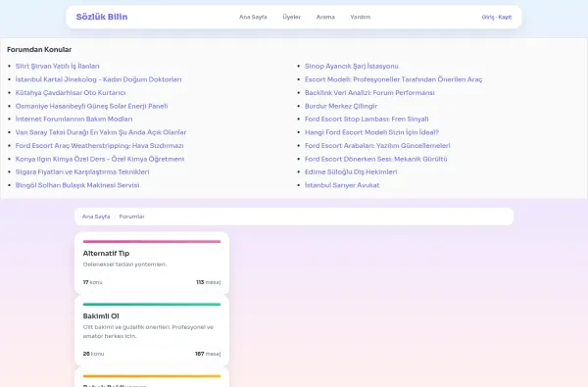Open Ford Escort Araç Weatherstripping topic
This screenshot has width=588, height=387.
(99, 146)
